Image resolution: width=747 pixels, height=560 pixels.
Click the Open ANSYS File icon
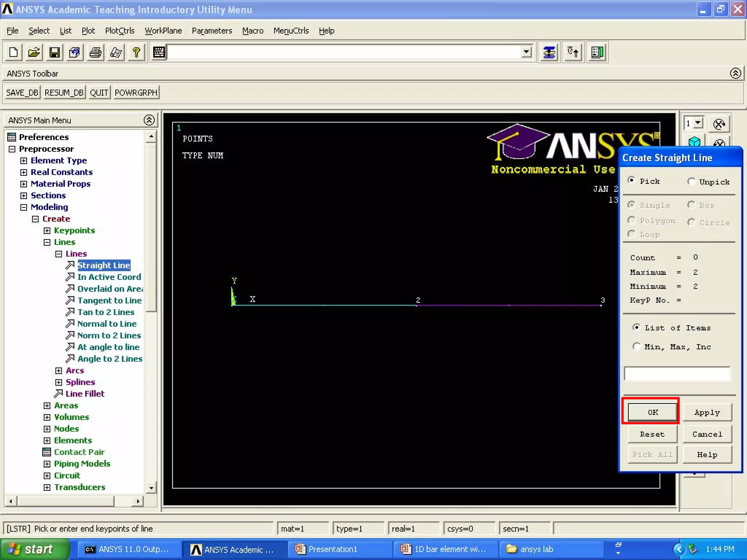[x=34, y=52]
